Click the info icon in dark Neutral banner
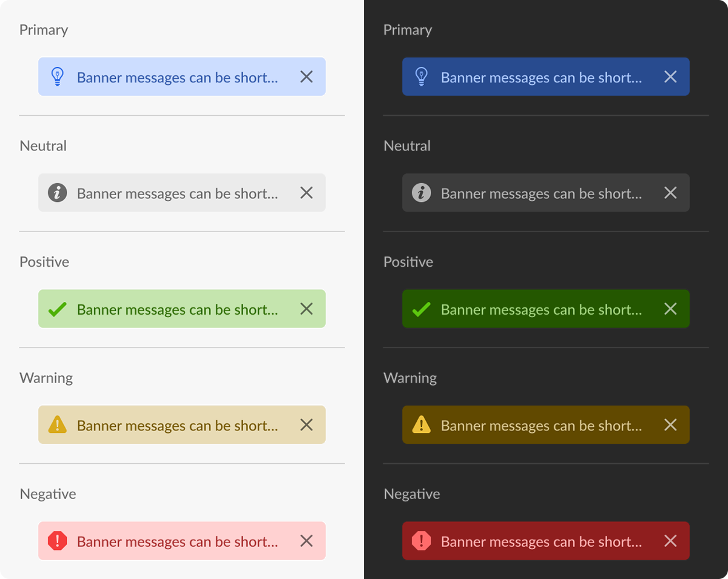The height and width of the screenshot is (579, 728). coord(421,193)
